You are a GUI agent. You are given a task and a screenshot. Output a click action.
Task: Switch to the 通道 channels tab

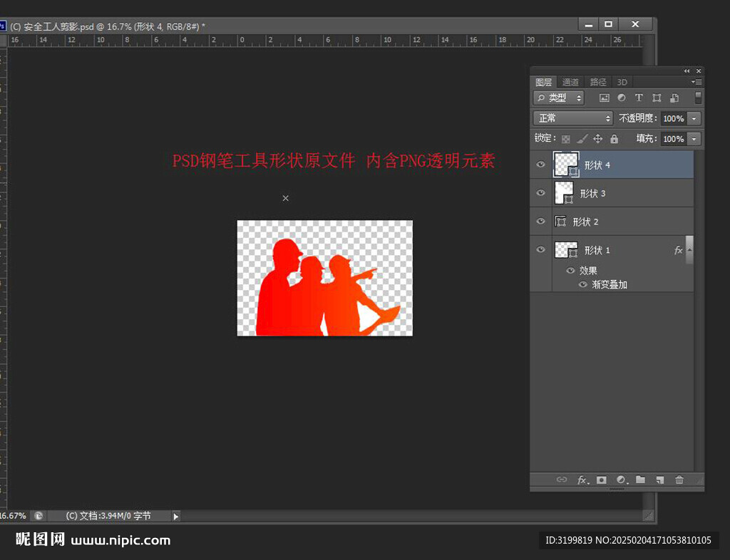[x=570, y=83]
